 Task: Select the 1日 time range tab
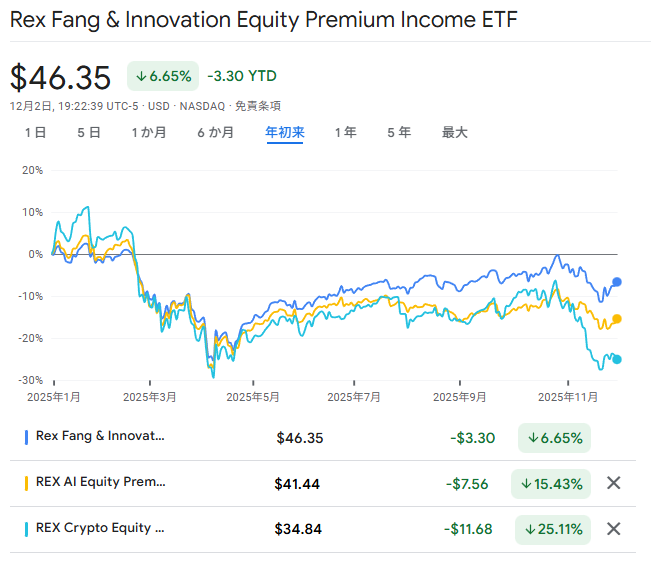(35, 132)
